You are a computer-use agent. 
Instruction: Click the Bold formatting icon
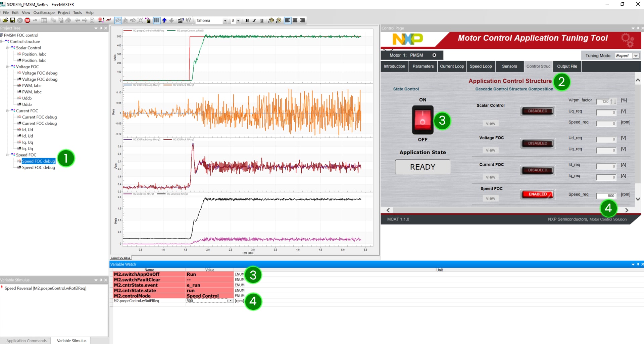point(247,20)
